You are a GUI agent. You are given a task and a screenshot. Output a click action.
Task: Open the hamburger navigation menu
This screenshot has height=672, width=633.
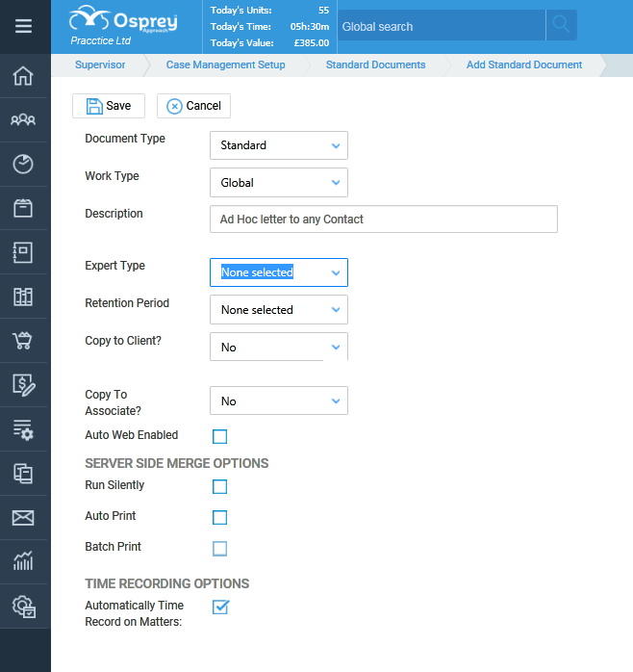coord(23,26)
